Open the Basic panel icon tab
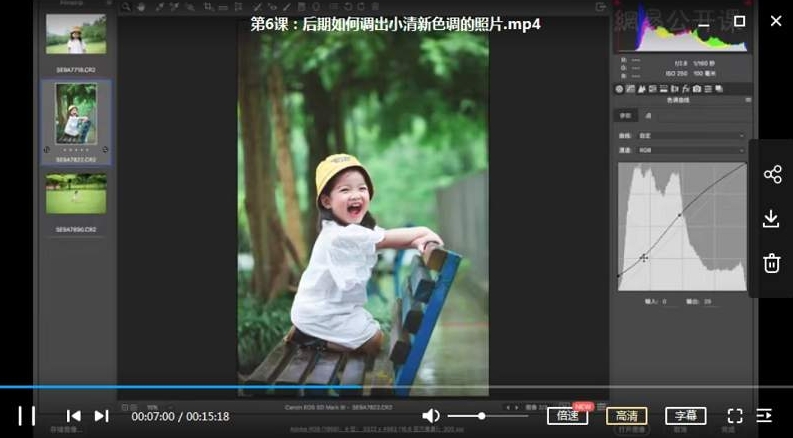This screenshot has width=793, height=438. (x=620, y=89)
